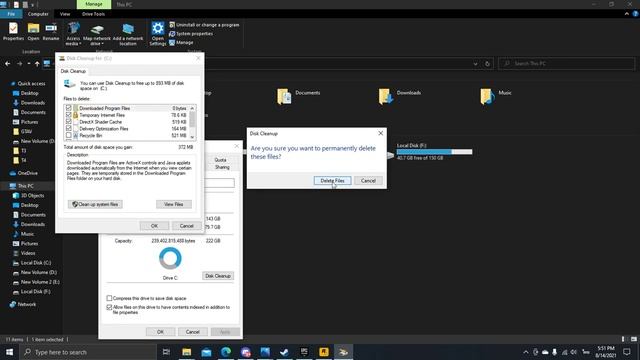The image size is (640, 360).
Task: Click Manage in the System group
Action: point(181,42)
